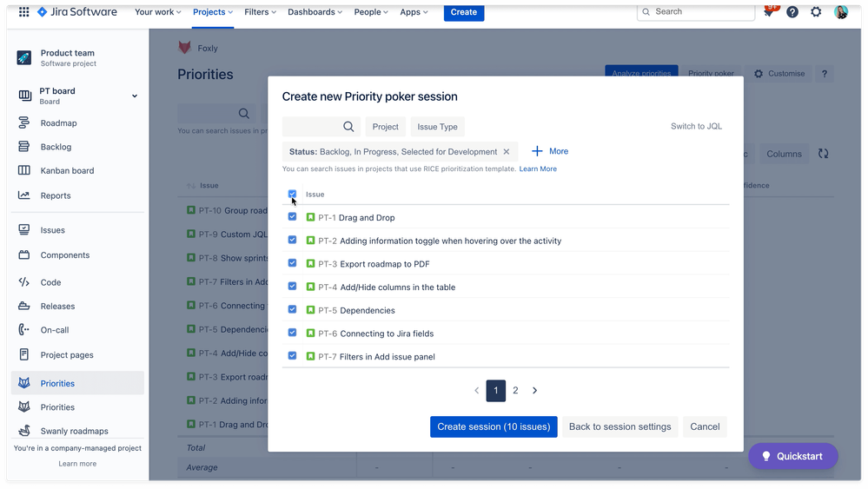Image resolution: width=868 pixels, height=489 pixels.
Task: Open the Issue Type filter dropdown
Action: click(437, 127)
